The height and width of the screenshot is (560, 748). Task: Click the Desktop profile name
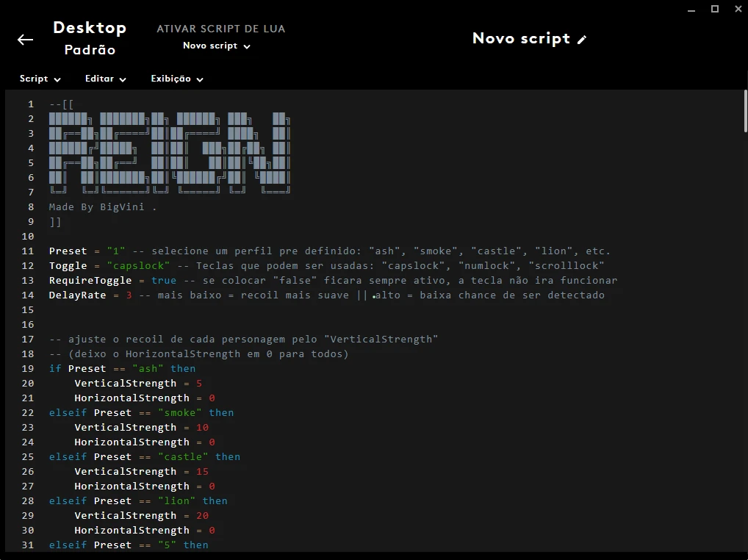90,28
